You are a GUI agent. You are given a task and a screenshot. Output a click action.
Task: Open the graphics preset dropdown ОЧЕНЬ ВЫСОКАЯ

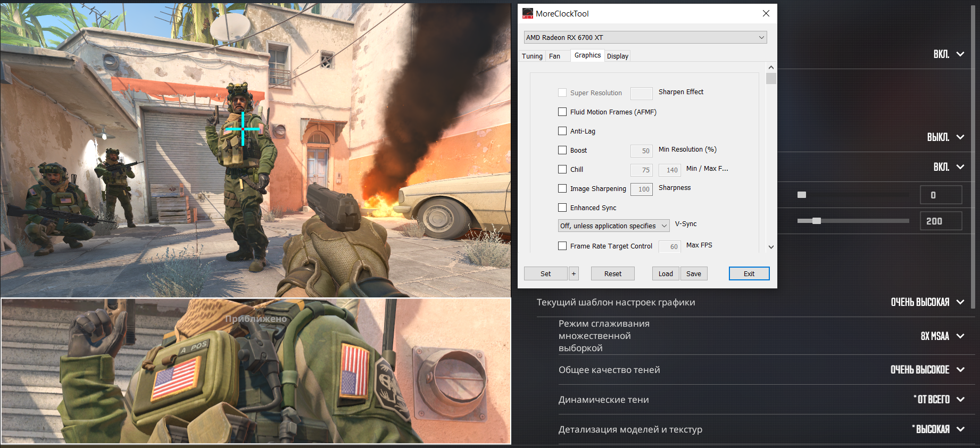tap(927, 302)
